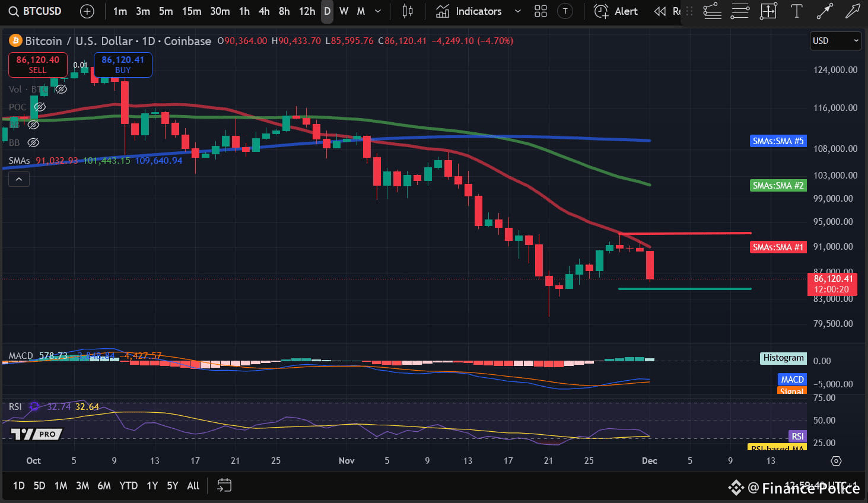868x503 pixels.
Task: Open the Indicators dialog
Action: click(469, 11)
